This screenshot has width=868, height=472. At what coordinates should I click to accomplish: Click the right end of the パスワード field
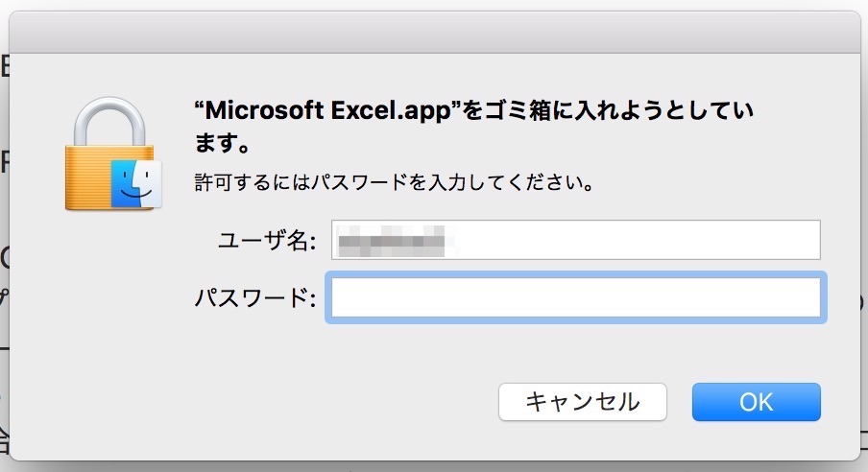click(787, 297)
